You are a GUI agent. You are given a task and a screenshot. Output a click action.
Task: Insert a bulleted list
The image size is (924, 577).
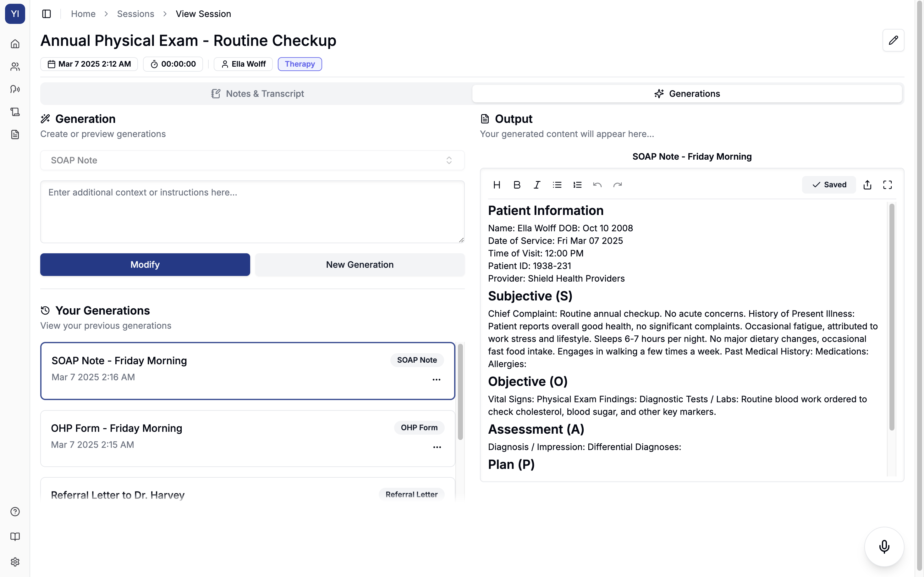557,185
